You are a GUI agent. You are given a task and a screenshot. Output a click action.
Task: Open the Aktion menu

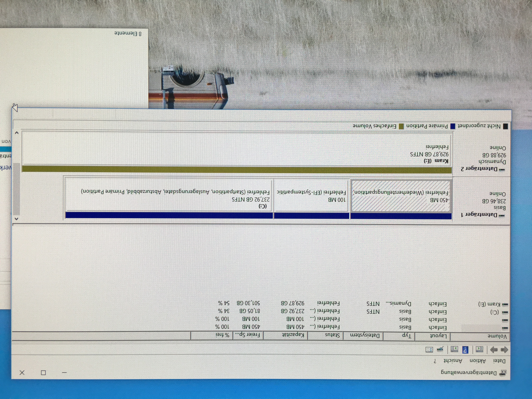pyautogui.click(x=478, y=361)
